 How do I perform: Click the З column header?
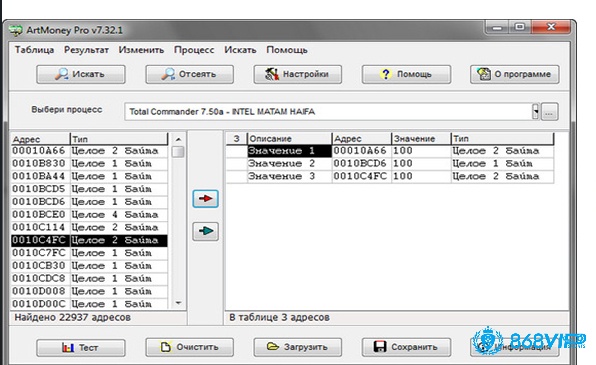(x=236, y=139)
